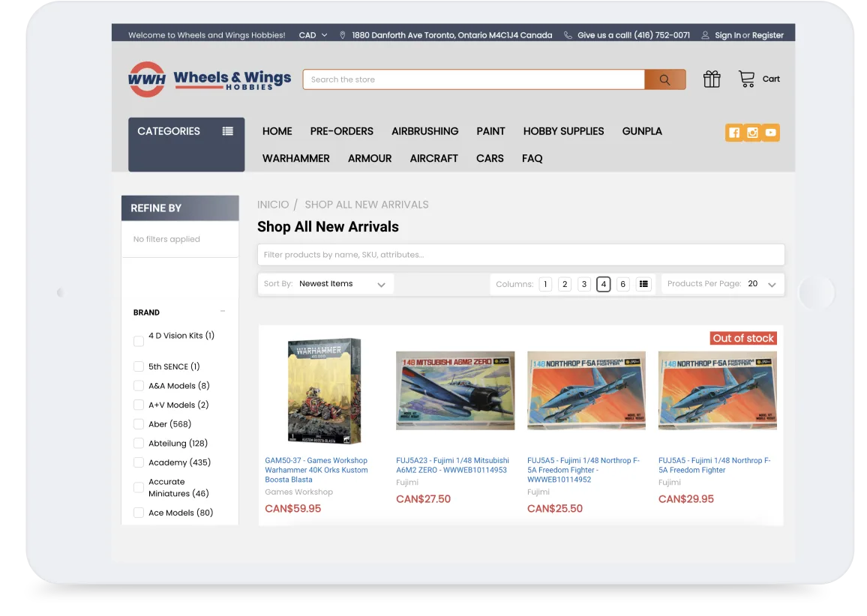Set columns to 4

603,284
